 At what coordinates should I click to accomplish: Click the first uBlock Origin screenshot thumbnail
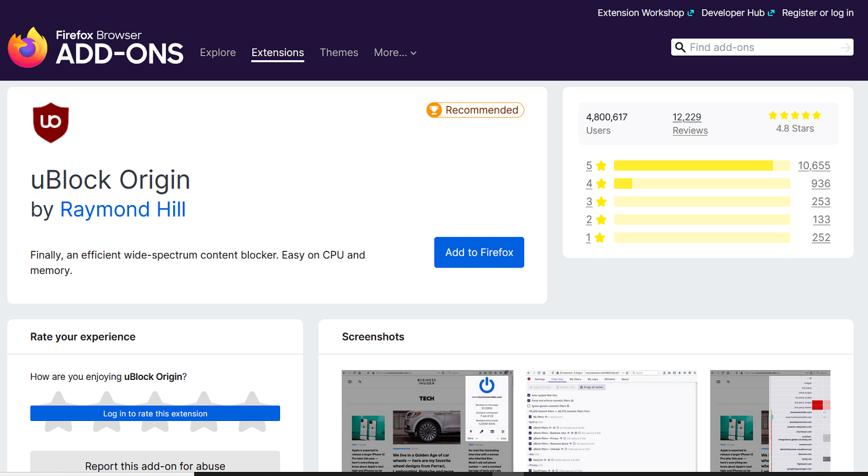427,421
